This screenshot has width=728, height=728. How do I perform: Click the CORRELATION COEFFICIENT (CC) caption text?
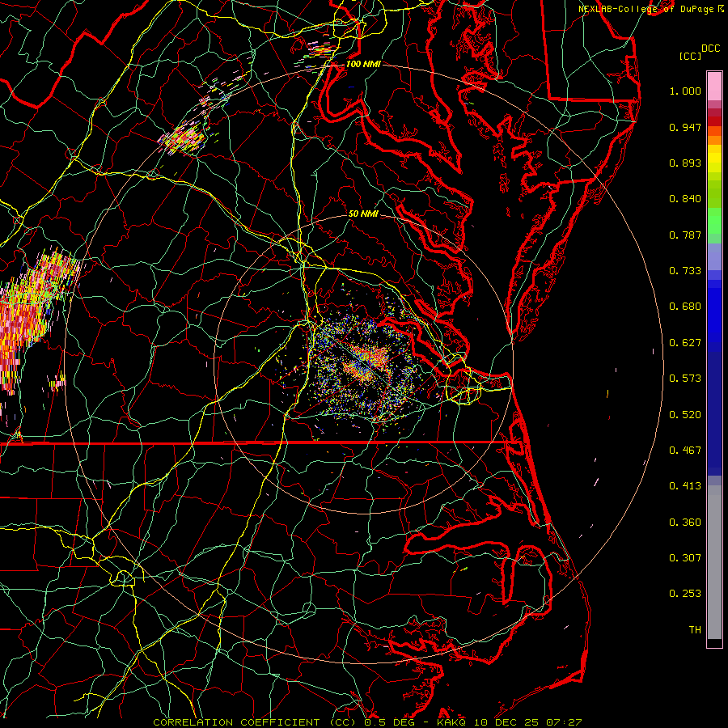255,722
